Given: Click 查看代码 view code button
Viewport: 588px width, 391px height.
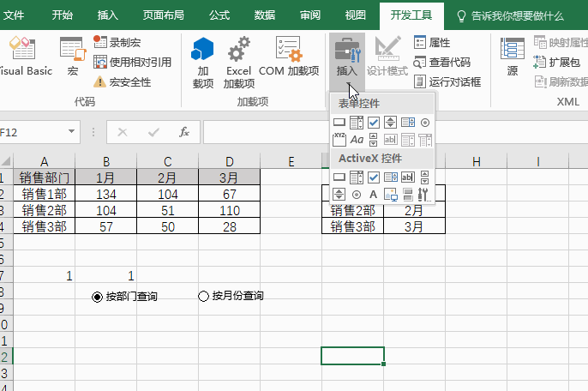Looking at the screenshot, I should [442, 62].
